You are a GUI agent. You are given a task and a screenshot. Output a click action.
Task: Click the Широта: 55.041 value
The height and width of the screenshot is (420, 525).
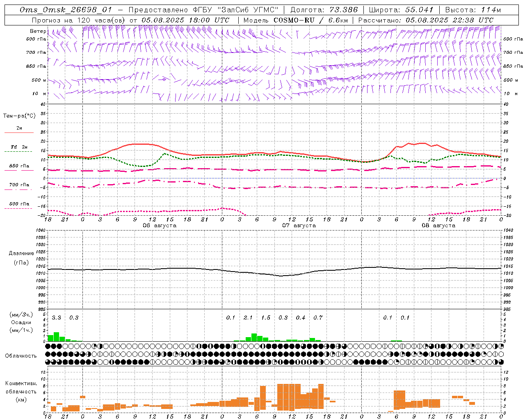[x=401, y=10]
